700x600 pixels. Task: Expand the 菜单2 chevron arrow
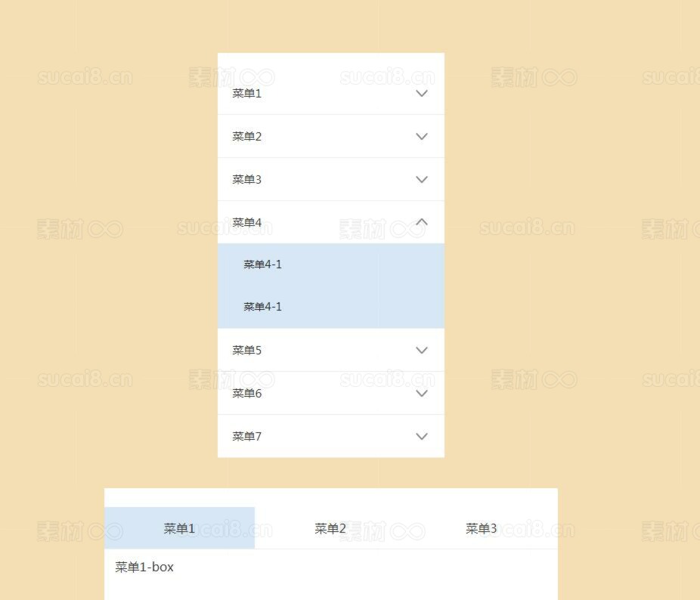click(422, 137)
